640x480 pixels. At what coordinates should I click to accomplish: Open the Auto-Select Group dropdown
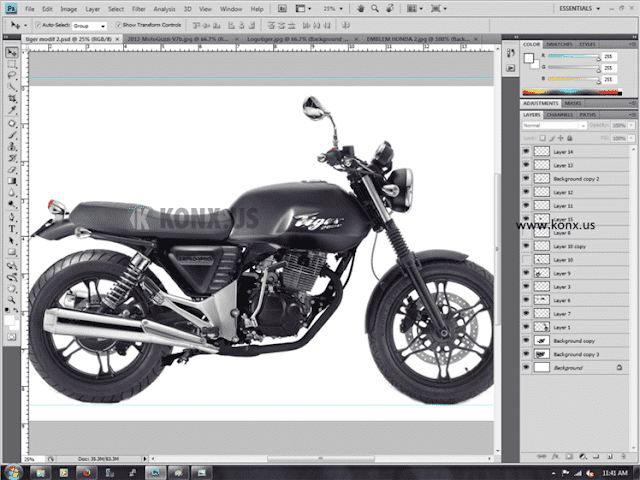[89, 26]
